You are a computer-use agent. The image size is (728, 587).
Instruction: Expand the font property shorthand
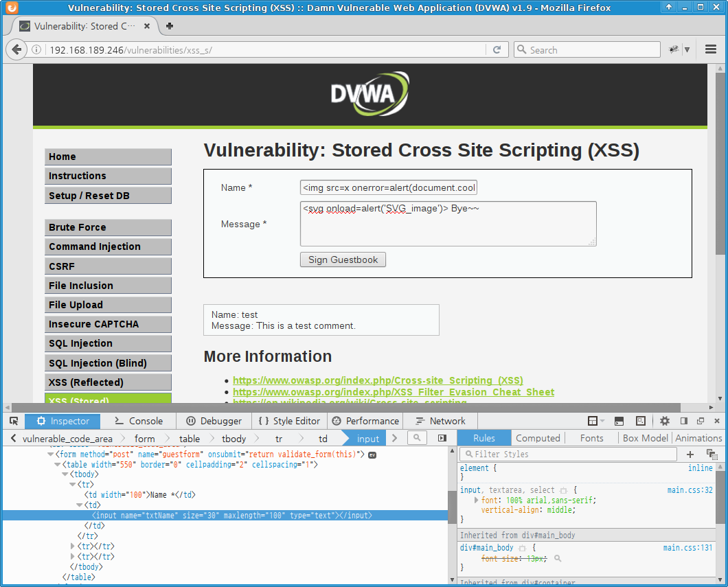(x=477, y=500)
